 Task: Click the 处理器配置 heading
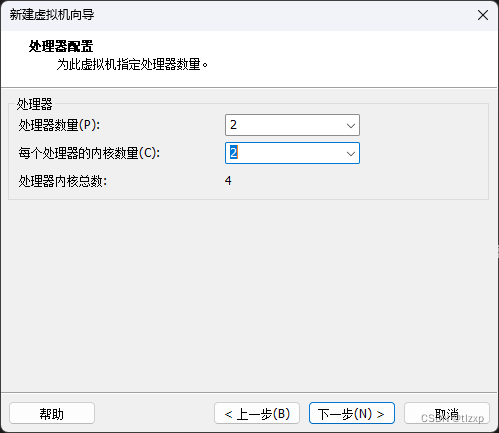pos(61,46)
